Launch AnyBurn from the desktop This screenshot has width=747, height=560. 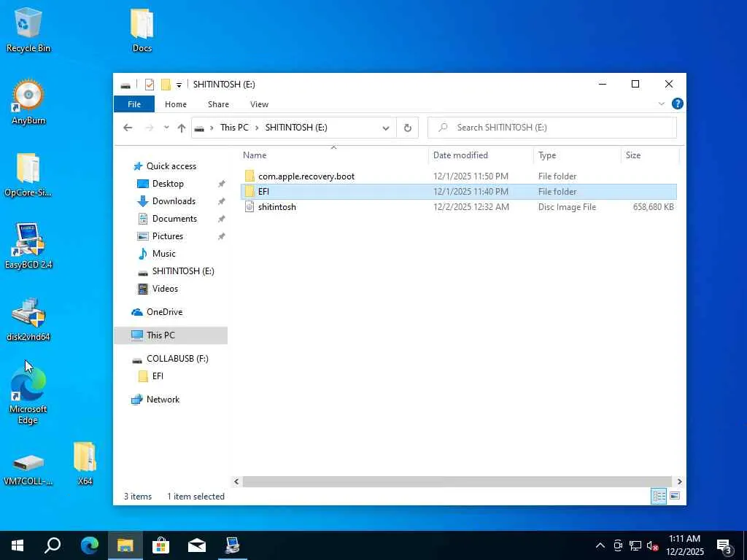(x=28, y=102)
